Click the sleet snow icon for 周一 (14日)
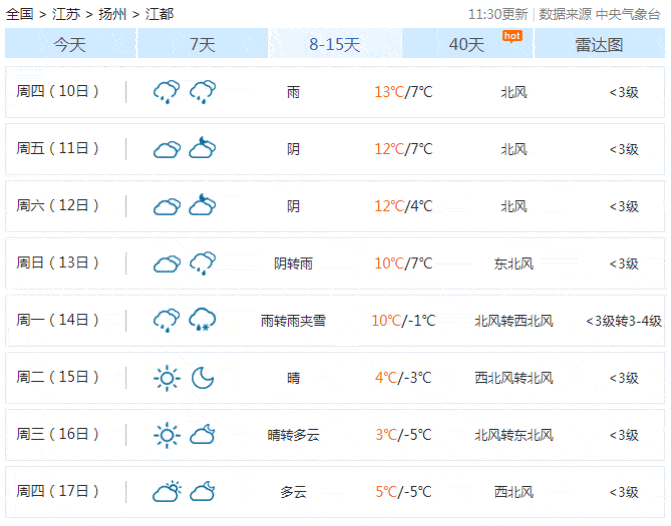 click(x=203, y=320)
